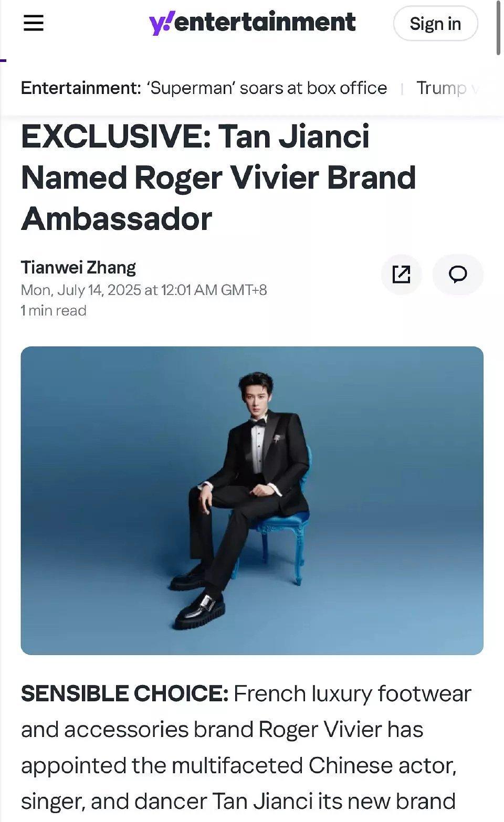The height and width of the screenshot is (822, 504).
Task: Open the hamburger navigation menu
Action: [x=34, y=23]
